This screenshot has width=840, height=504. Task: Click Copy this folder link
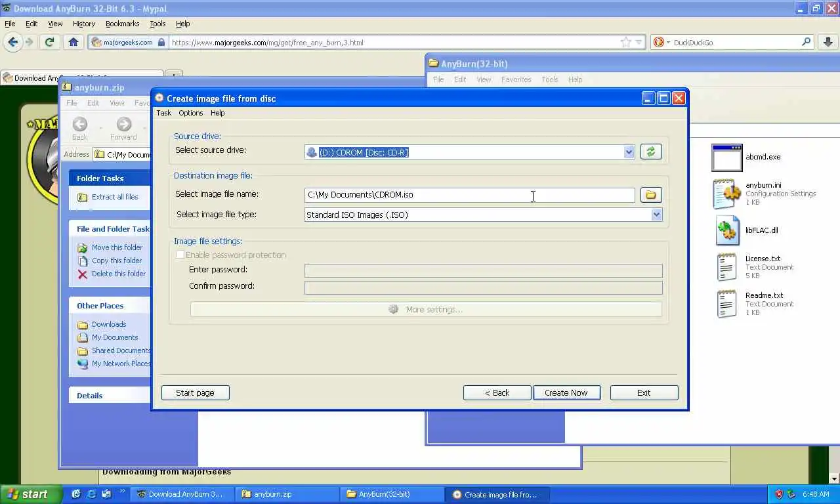[x=117, y=261]
